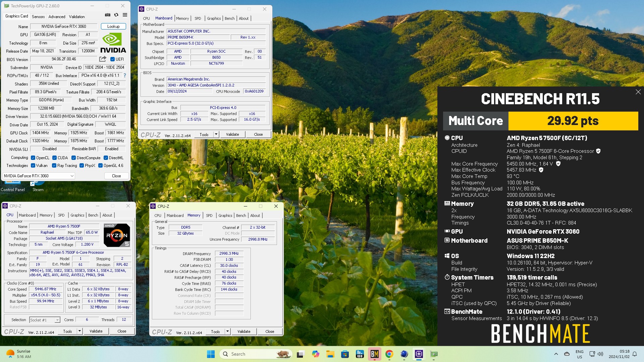Click volume speaker tray icon
644x362 pixels.
pyautogui.click(x=600, y=354)
